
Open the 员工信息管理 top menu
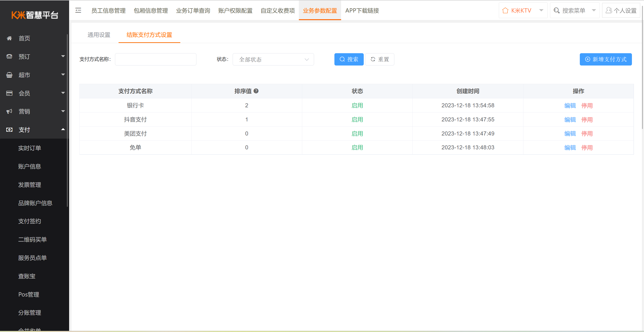pyautogui.click(x=108, y=11)
